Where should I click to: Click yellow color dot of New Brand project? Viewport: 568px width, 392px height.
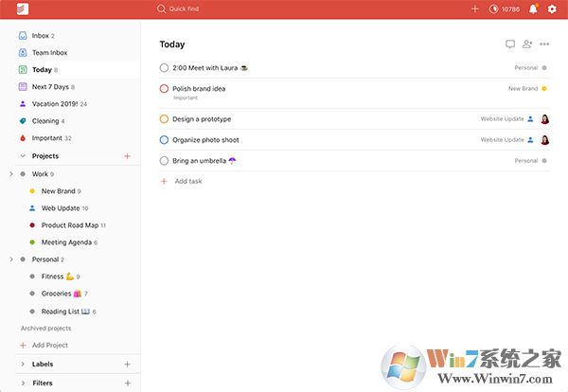pos(32,191)
